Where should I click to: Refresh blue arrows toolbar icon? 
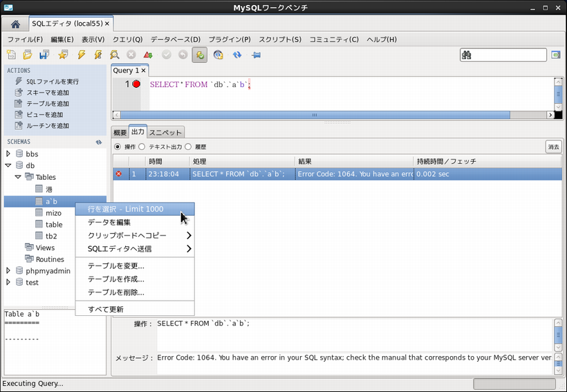pos(237,55)
